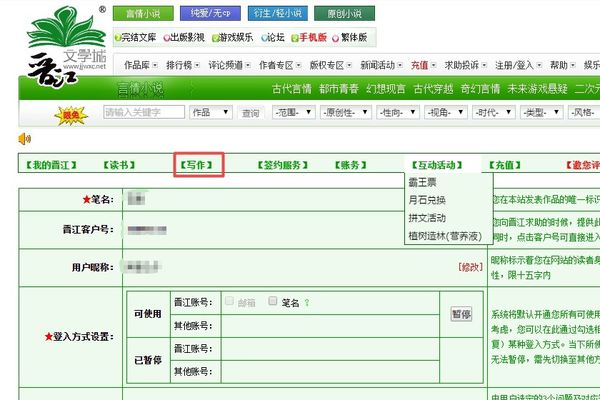600x400 pixels.
Task: Click the green 言情小说 button
Action: 143,13
